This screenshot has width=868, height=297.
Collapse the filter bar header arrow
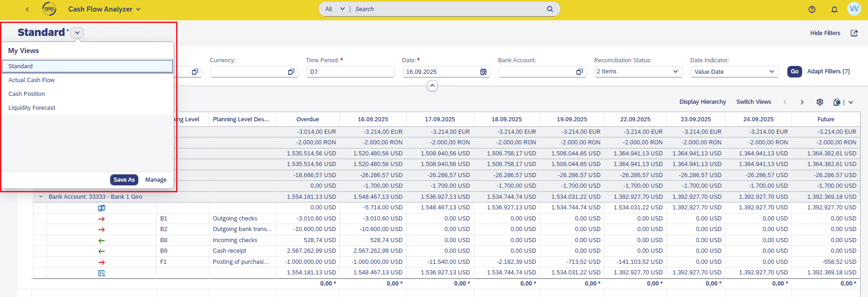point(432,86)
